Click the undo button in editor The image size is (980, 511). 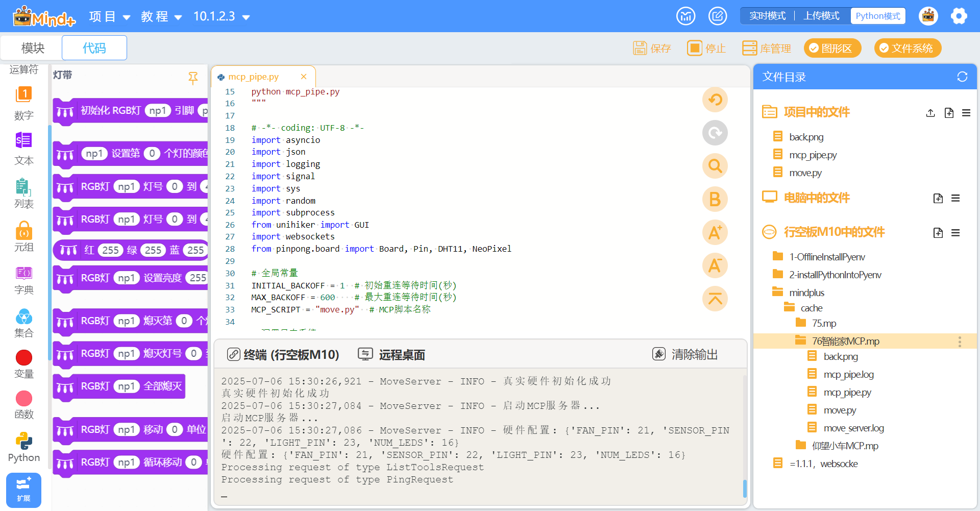pos(715,100)
